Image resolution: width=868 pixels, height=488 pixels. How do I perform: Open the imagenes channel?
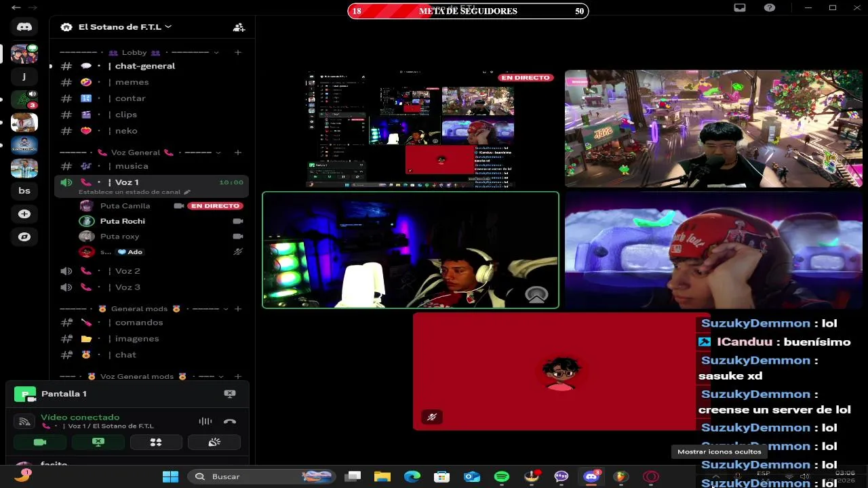point(151,338)
